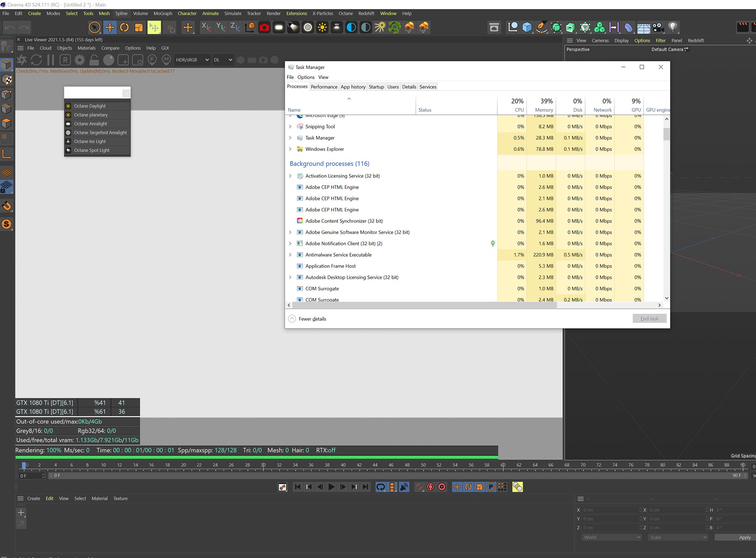Select the Rotate tool in top toolbar
Viewport: 756px width, 558px height.
coord(124,27)
